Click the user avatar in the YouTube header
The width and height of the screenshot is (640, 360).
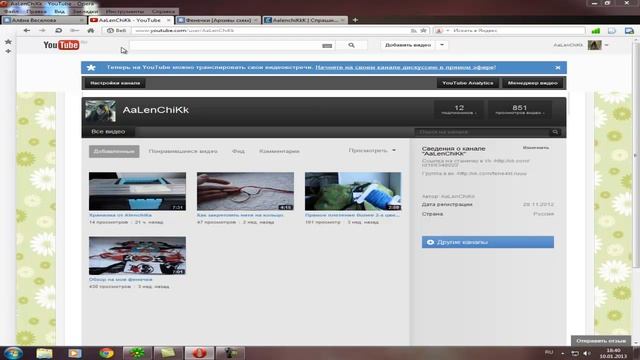(x=594, y=45)
